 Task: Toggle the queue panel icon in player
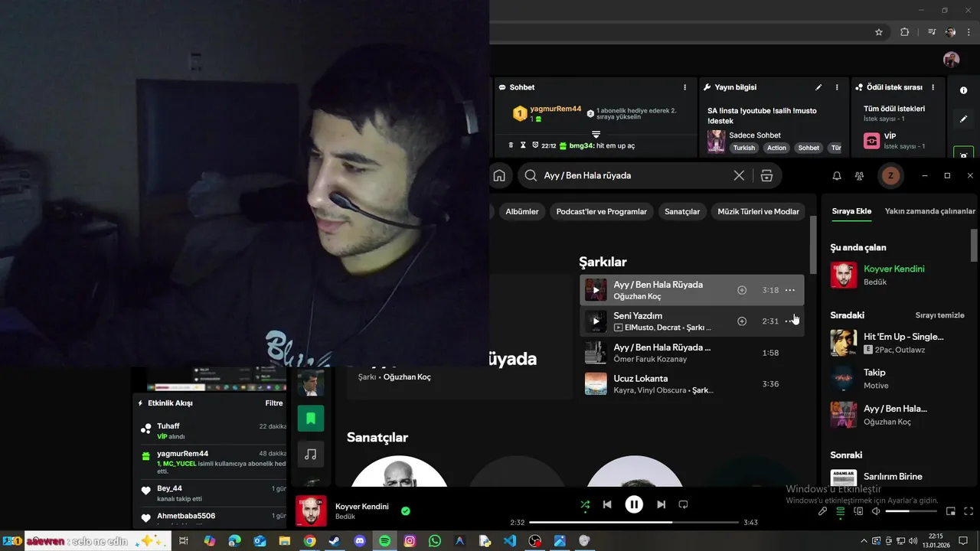click(x=841, y=511)
